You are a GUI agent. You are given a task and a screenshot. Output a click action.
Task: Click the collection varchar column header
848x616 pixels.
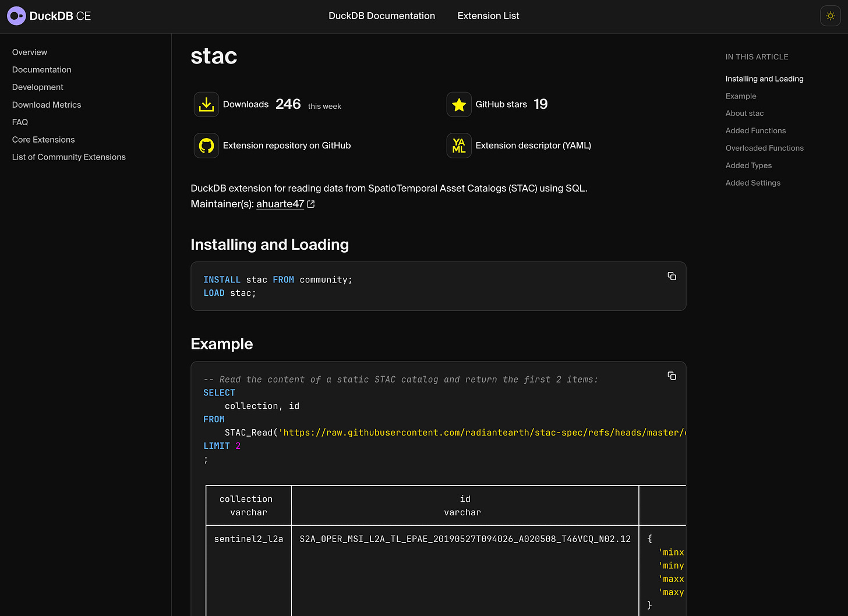tap(248, 505)
